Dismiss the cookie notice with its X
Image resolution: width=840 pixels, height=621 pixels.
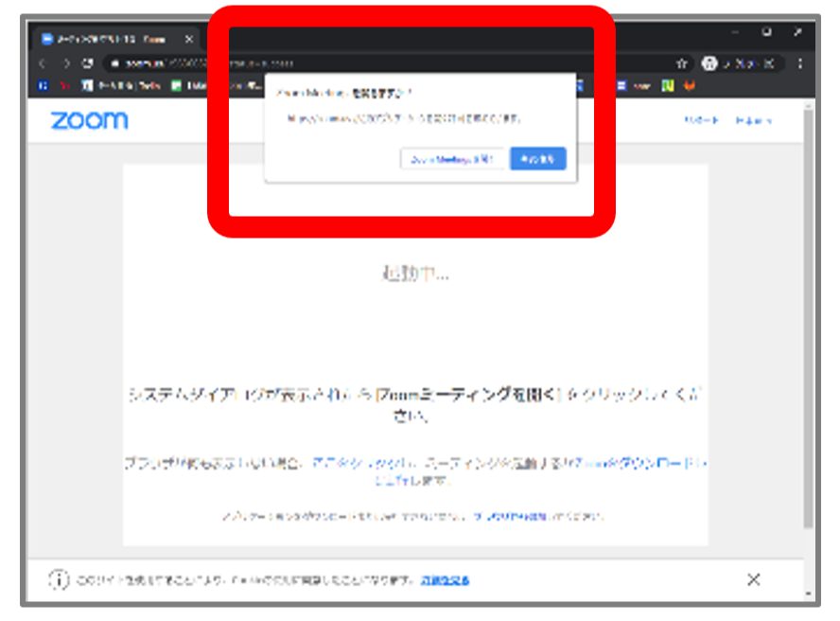pyautogui.click(x=754, y=579)
